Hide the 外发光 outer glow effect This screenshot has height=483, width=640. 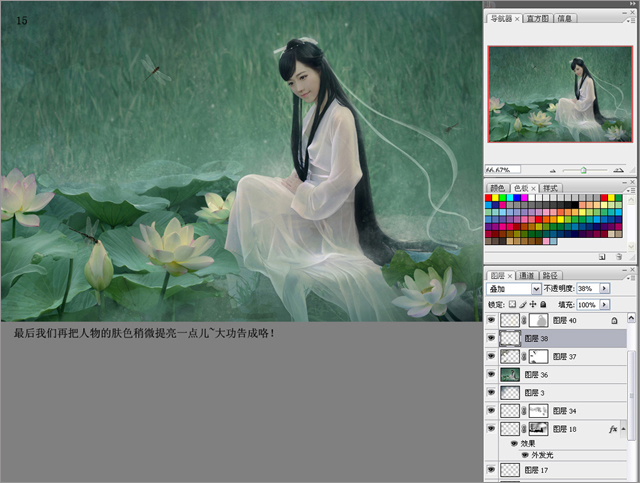tap(525, 455)
